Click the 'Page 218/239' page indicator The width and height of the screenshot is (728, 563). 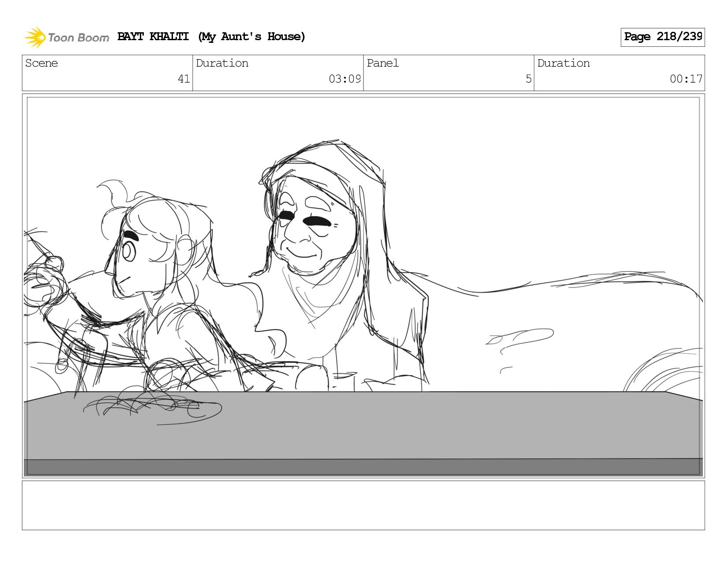pyautogui.click(x=663, y=37)
